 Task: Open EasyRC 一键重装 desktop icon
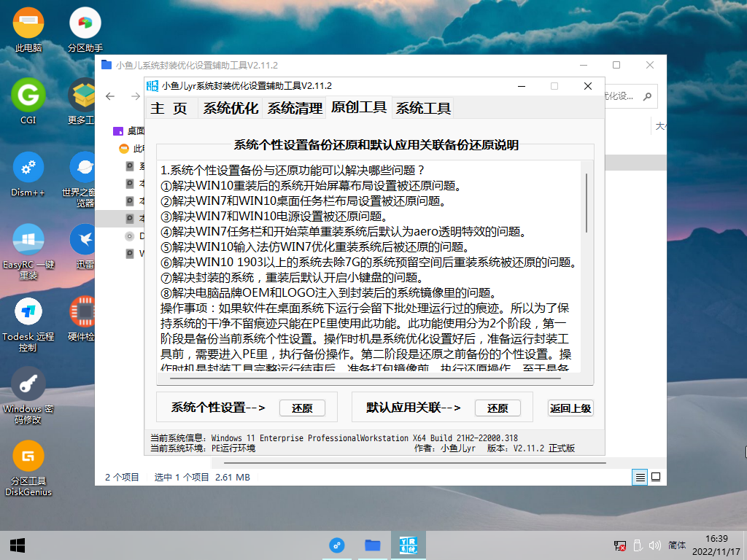coord(28,252)
